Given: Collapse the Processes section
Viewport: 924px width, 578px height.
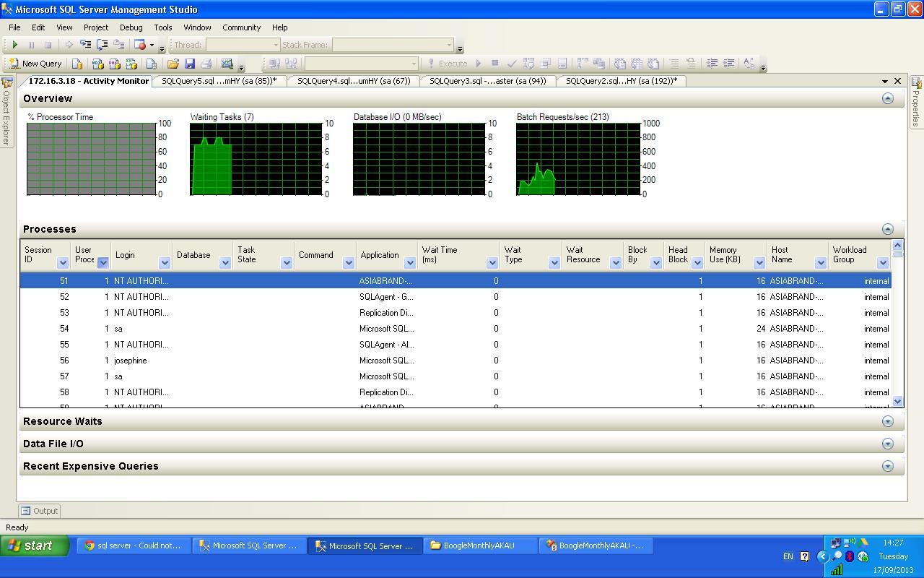Looking at the screenshot, I should pos(888,229).
